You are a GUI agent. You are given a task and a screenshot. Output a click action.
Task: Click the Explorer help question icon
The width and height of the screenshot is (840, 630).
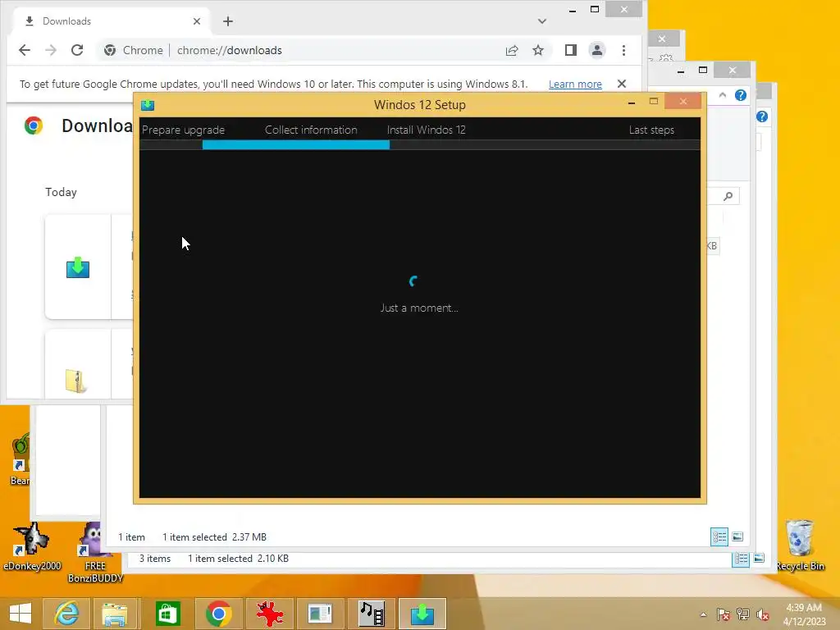pos(741,95)
